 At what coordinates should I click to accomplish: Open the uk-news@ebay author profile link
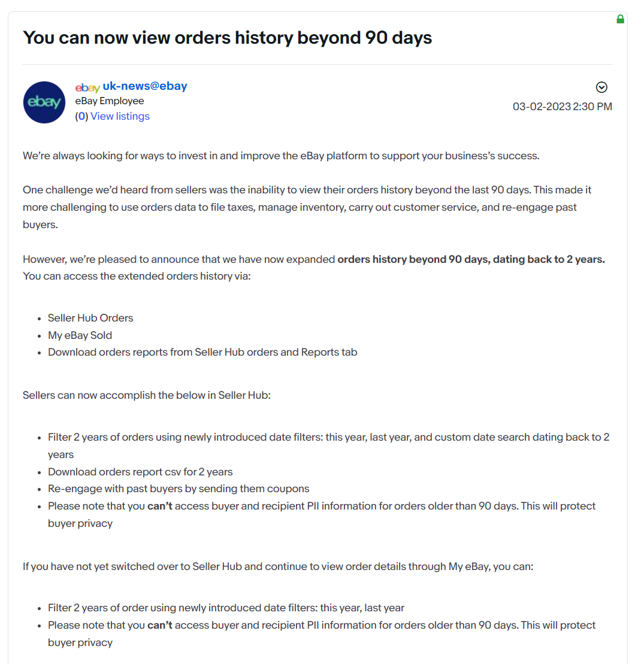coord(145,86)
